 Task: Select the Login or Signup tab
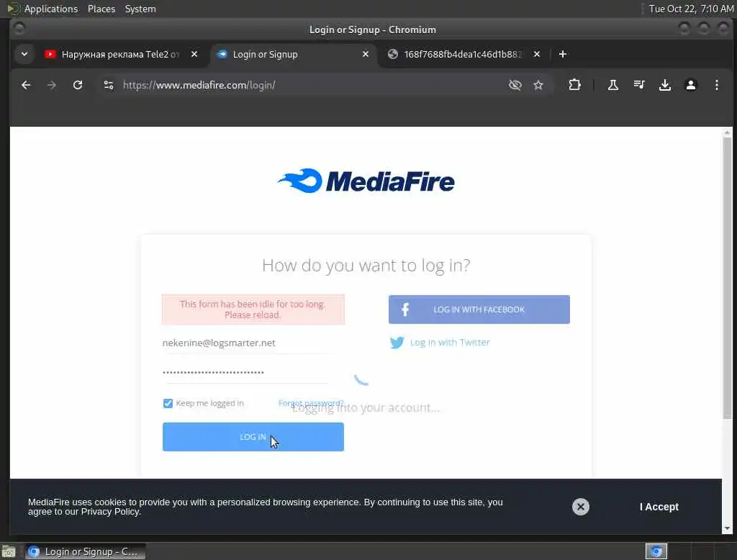(291, 54)
